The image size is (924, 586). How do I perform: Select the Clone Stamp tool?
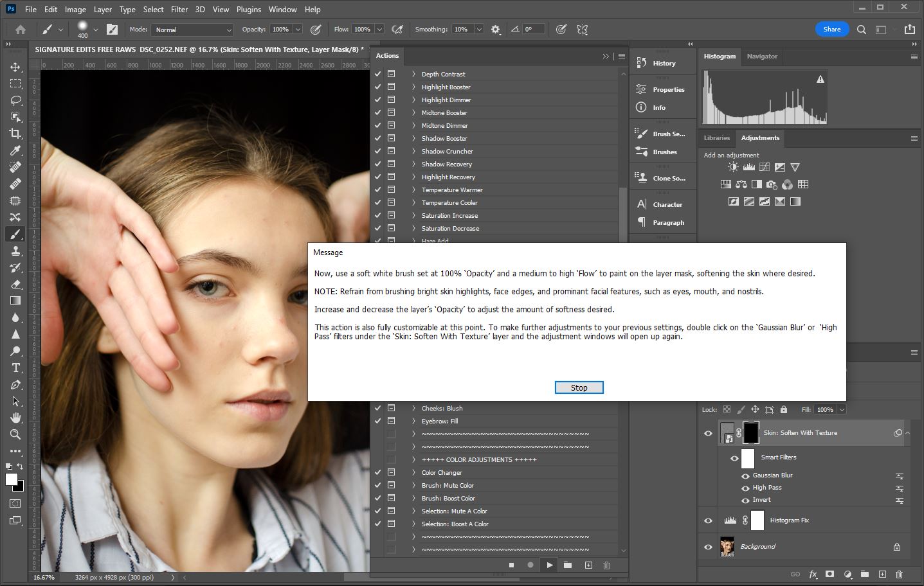tap(15, 251)
